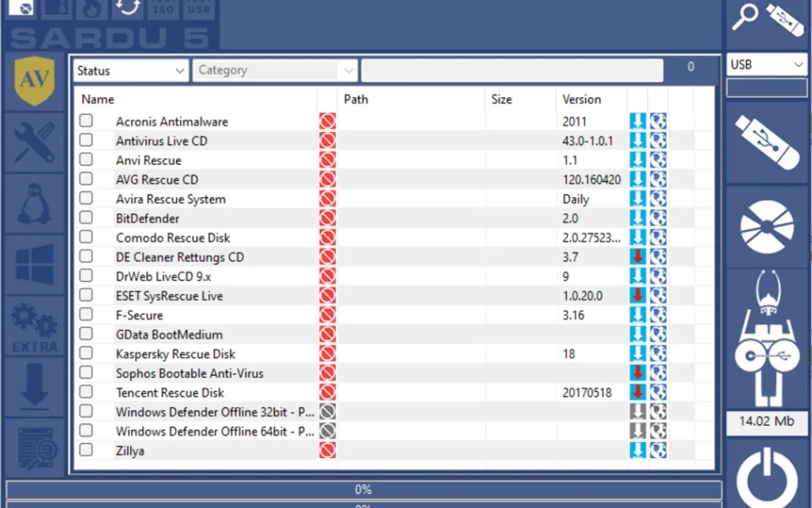
Task: Check the Zillya checkbox
Action: 86,450
